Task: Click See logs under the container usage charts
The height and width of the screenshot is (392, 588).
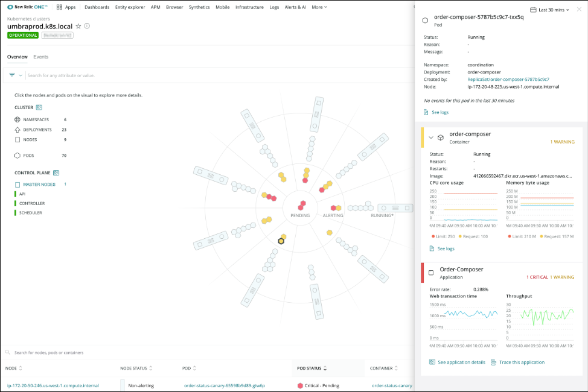Action: [446, 249]
